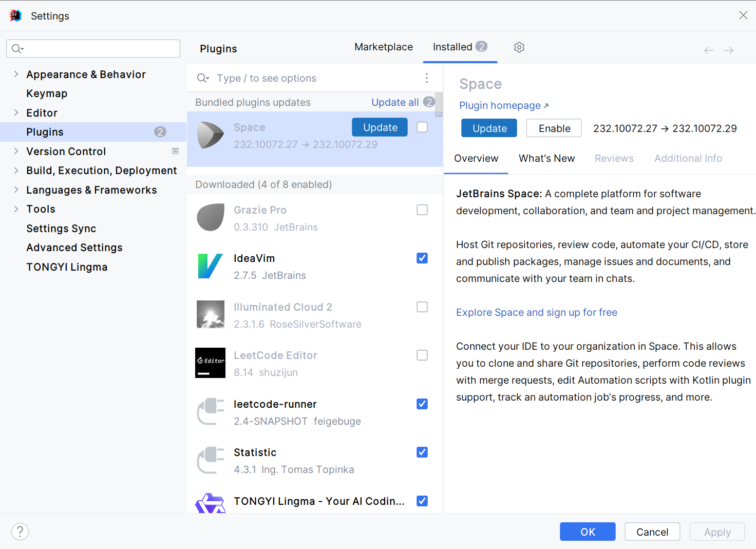Viewport: 756px width, 549px height.
Task: Open Explore Space and sign up link
Action: click(x=537, y=312)
